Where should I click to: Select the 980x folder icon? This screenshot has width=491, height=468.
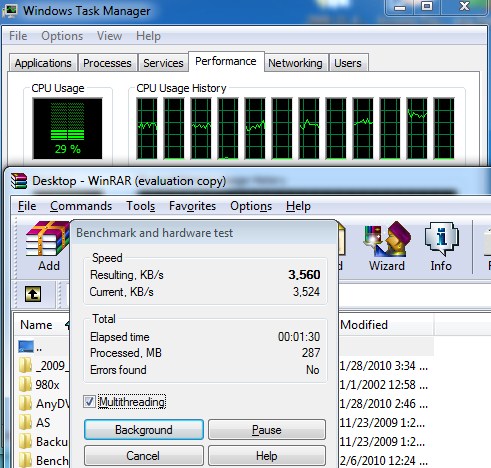(x=25, y=385)
